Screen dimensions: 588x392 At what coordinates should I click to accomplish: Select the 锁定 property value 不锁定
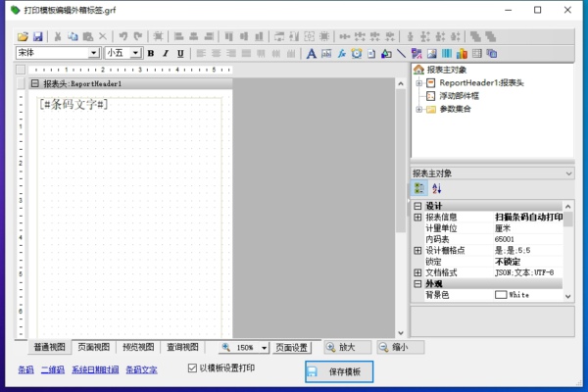coord(528,262)
